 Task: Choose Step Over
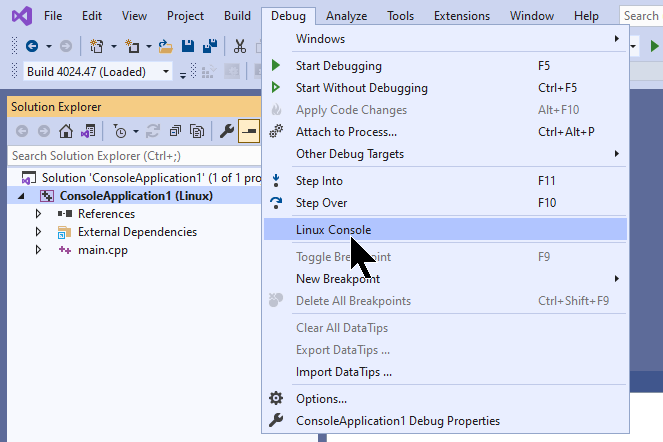click(x=445, y=203)
